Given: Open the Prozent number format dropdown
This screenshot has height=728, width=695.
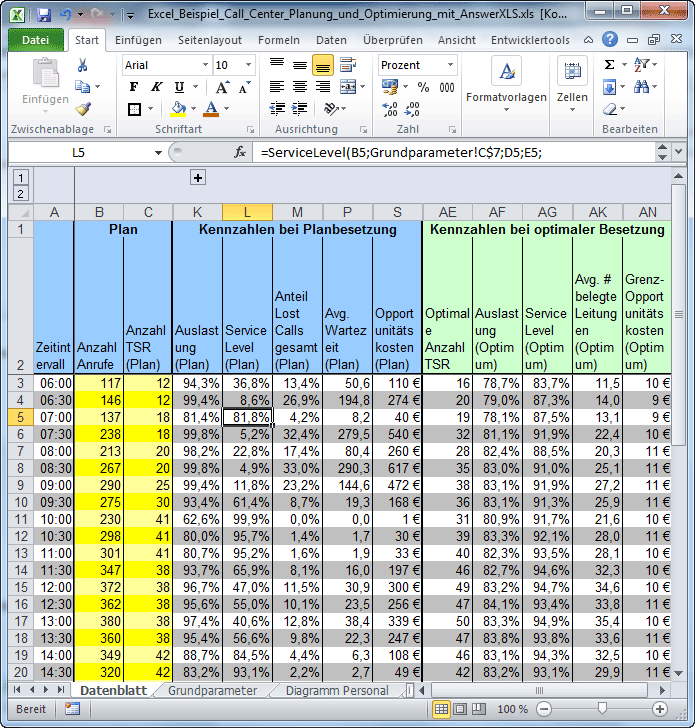Looking at the screenshot, I should [x=450, y=65].
